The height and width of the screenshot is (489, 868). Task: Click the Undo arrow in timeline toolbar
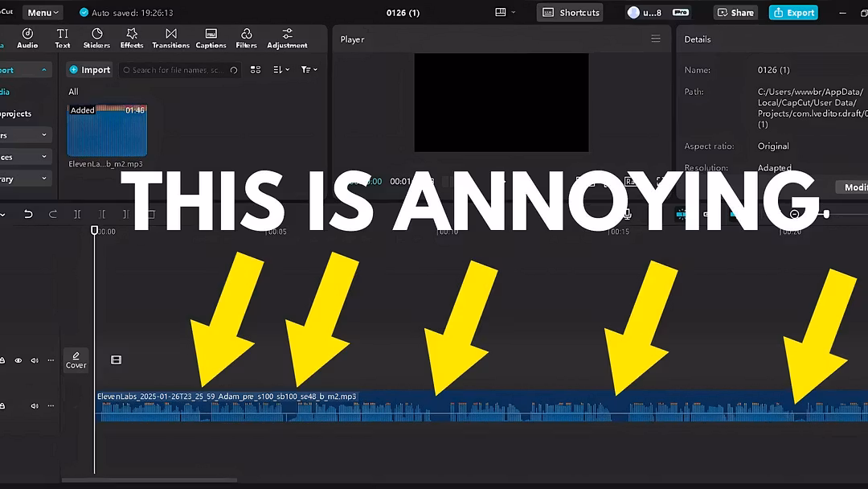pyautogui.click(x=28, y=214)
